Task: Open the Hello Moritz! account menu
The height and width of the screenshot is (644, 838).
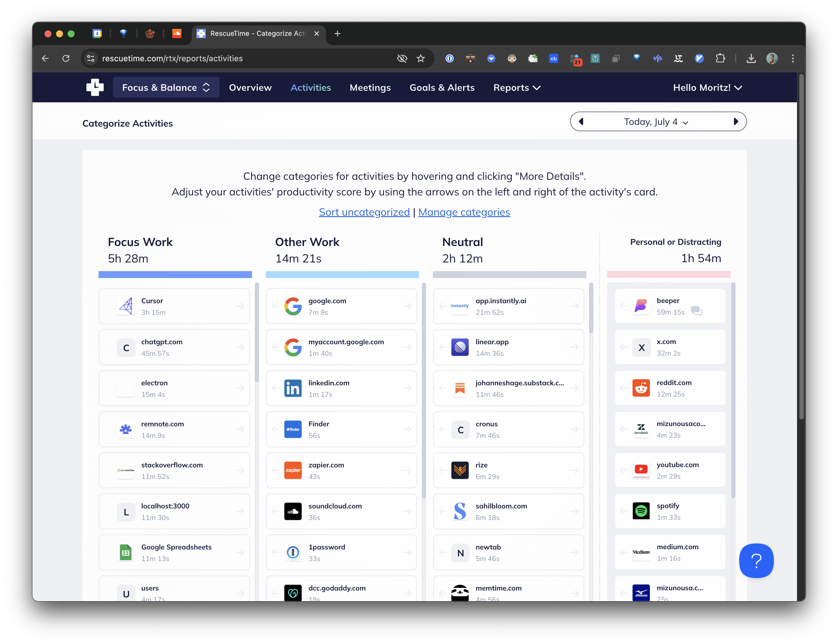Action: (707, 87)
